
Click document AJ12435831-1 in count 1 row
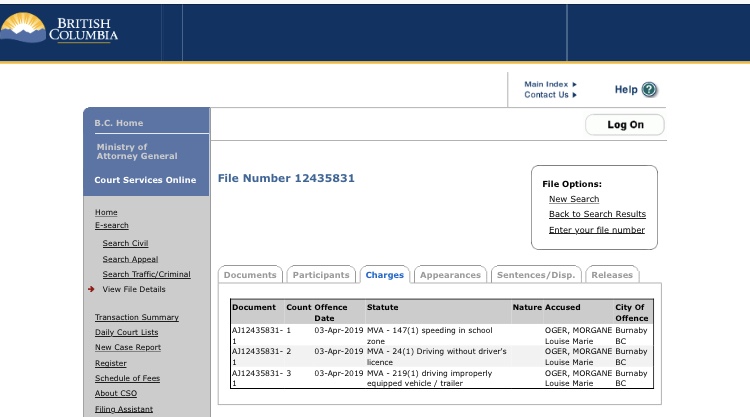[x=257, y=335]
